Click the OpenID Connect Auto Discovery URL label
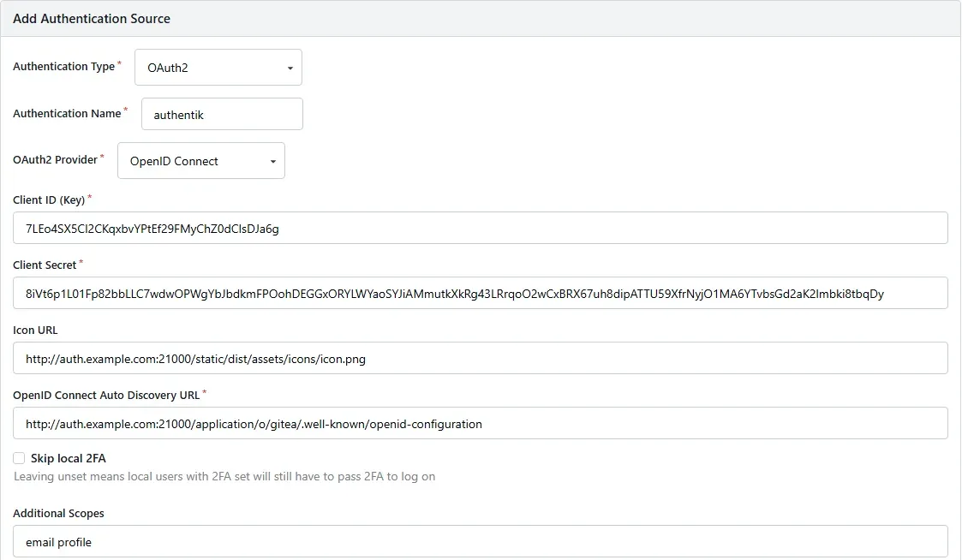Image resolution: width=962 pixels, height=560 pixels. tap(106, 395)
